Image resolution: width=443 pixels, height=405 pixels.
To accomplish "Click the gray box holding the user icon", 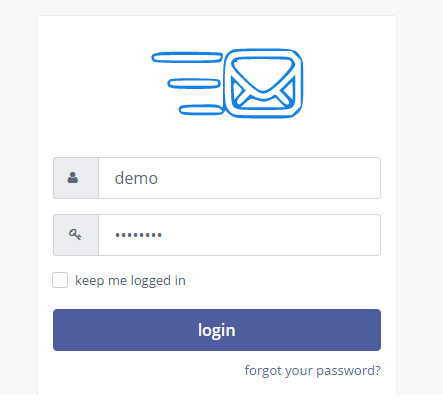I will 76,178.
